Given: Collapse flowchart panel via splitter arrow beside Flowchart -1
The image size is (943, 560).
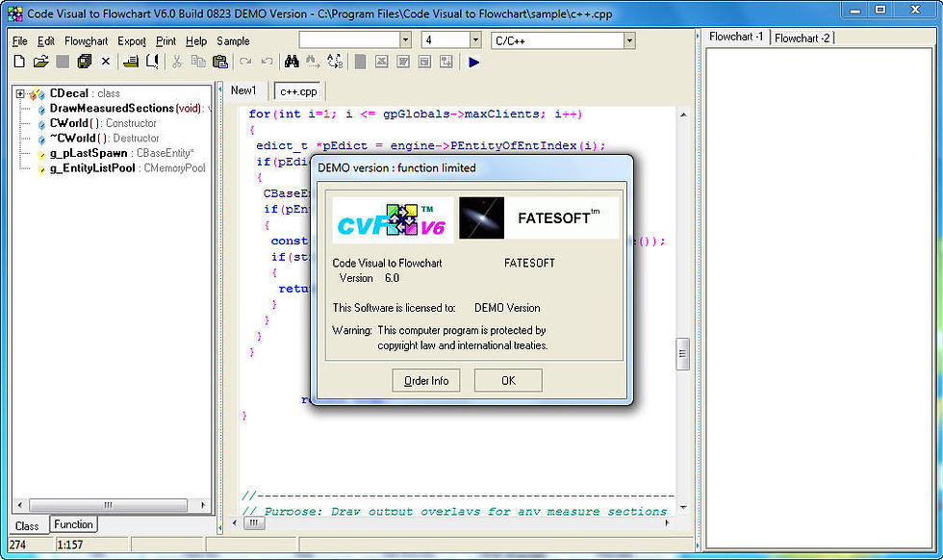Looking at the screenshot, I should coord(699,37).
